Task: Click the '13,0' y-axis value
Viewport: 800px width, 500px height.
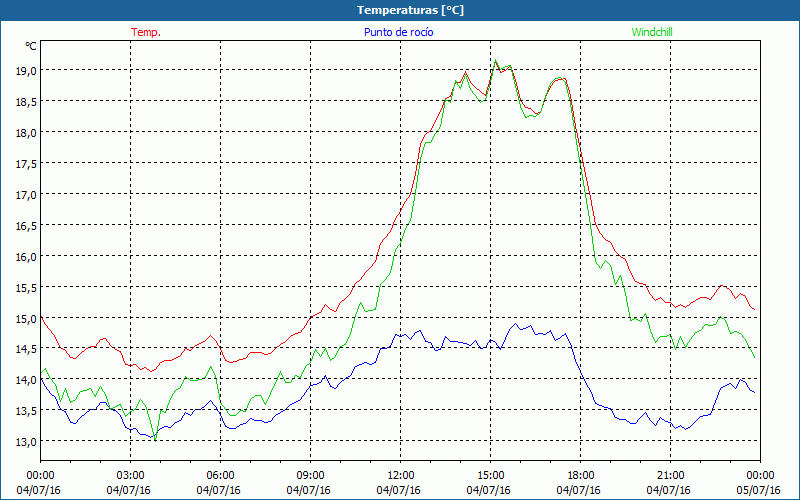Action: tap(26, 441)
